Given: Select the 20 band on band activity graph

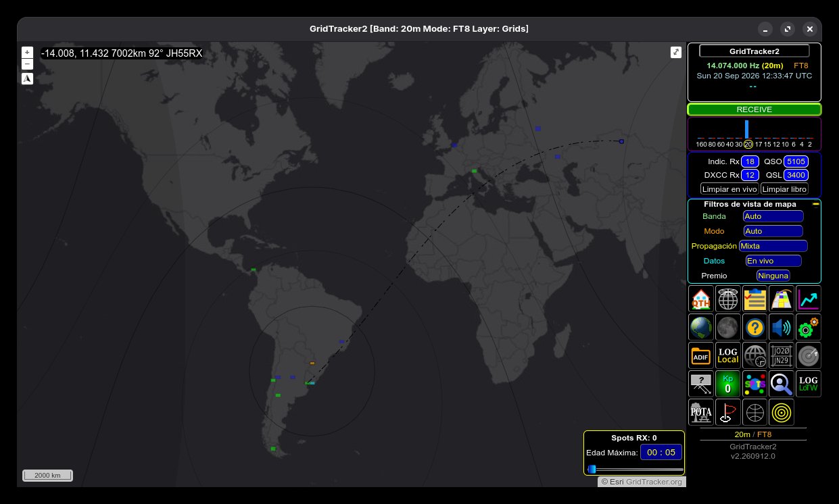Looking at the screenshot, I should point(748,144).
